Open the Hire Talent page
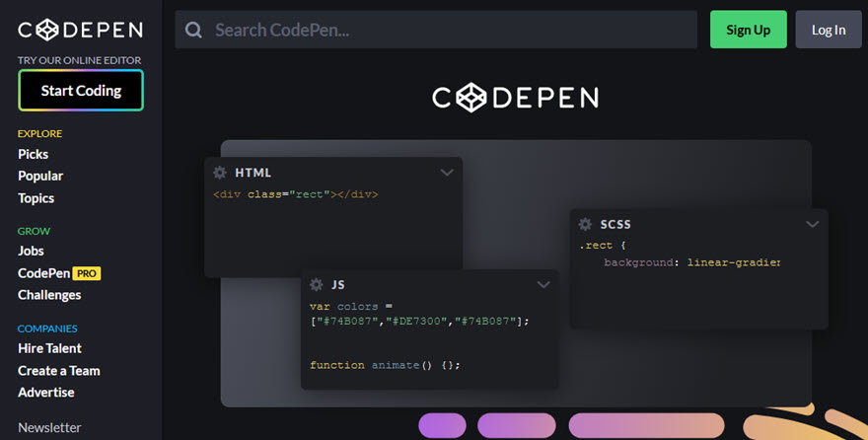 [50, 348]
